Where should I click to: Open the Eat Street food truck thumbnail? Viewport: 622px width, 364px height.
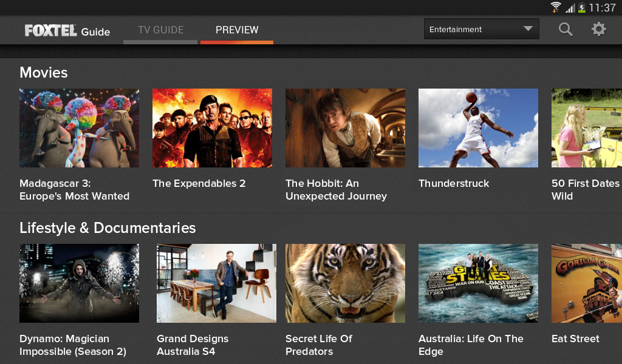(x=587, y=283)
